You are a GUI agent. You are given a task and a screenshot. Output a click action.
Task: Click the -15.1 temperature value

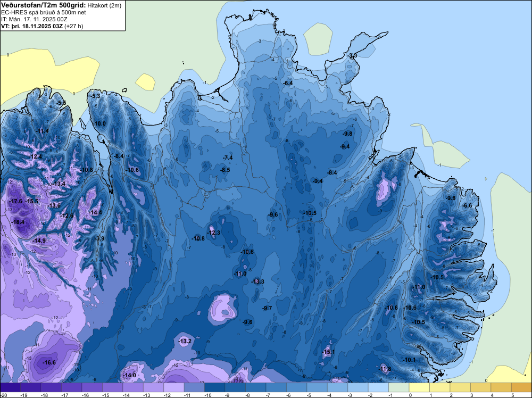[328, 352]
